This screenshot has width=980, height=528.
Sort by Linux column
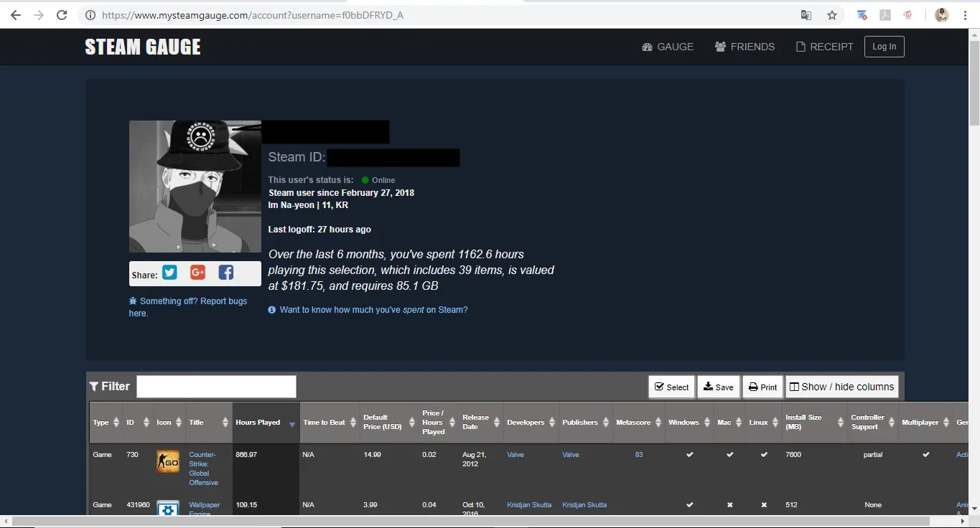764,423
